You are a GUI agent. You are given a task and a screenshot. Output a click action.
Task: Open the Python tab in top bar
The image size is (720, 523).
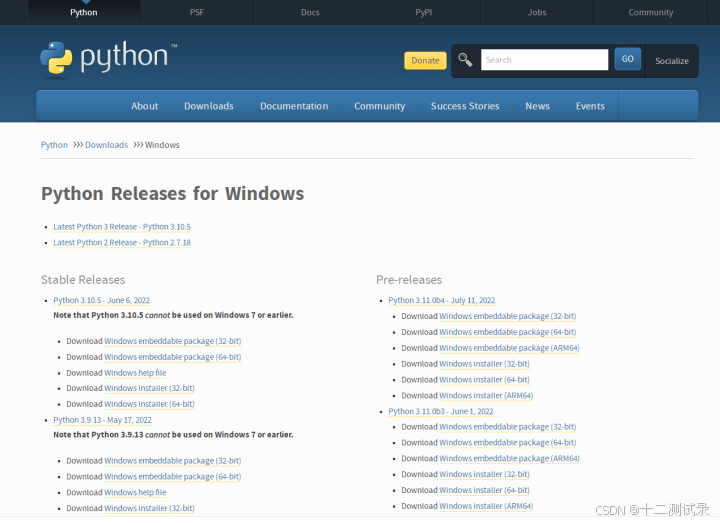coord(84,12)
